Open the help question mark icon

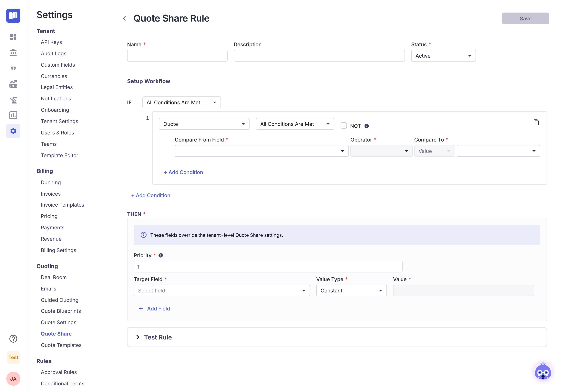(x=13, y=339)
